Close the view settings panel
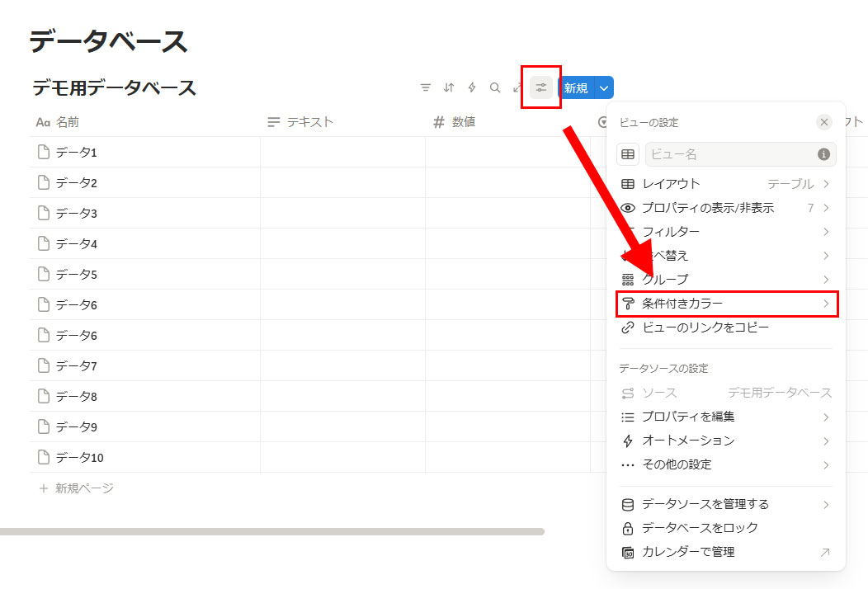The height and width of the screenshot is (589, 868). (x=824, y=122)
